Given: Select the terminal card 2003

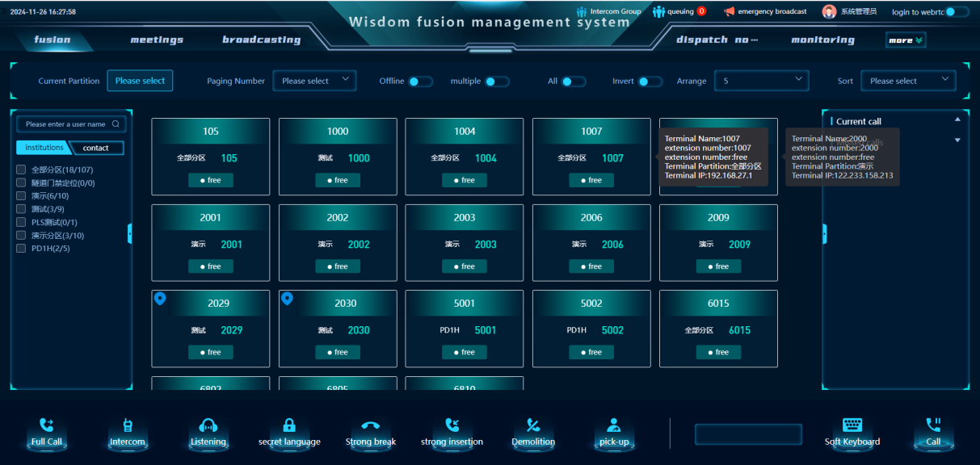Looking at the screenshot, I should [465, 242].
